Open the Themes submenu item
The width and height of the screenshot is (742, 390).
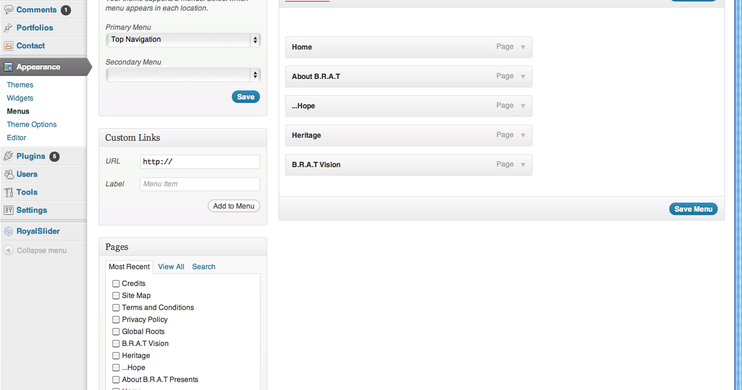pos(20,85)
